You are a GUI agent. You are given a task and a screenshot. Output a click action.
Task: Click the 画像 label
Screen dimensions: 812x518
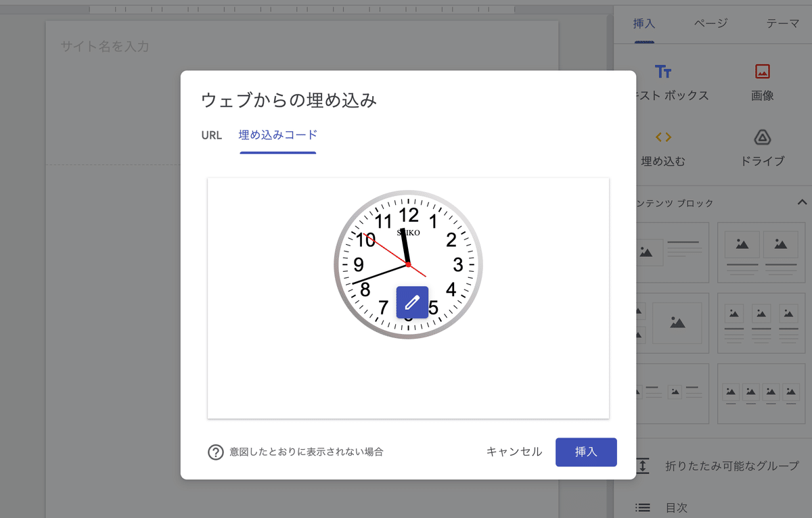763,96
